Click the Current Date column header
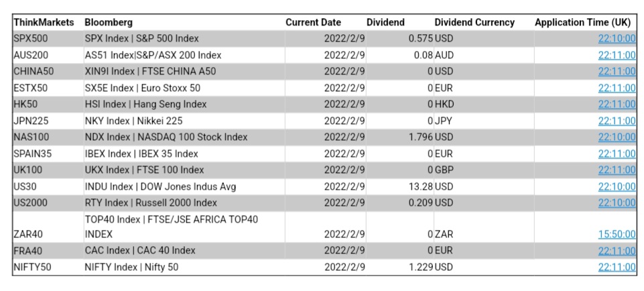 pos(313,22)
